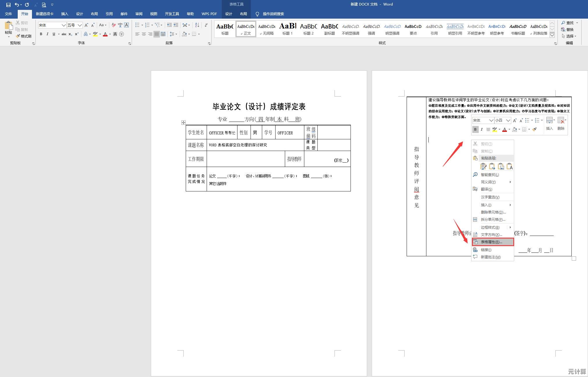Open the font name dropdown on mini toolbar
The height and width of the screenshot is (377, 588).
tap(492, 120)
